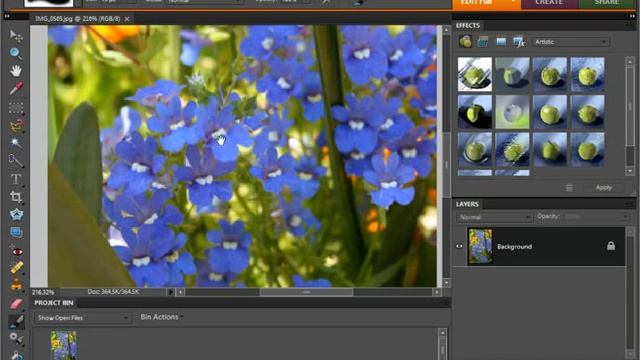Select the Magic Wand tool

(16, 143)
